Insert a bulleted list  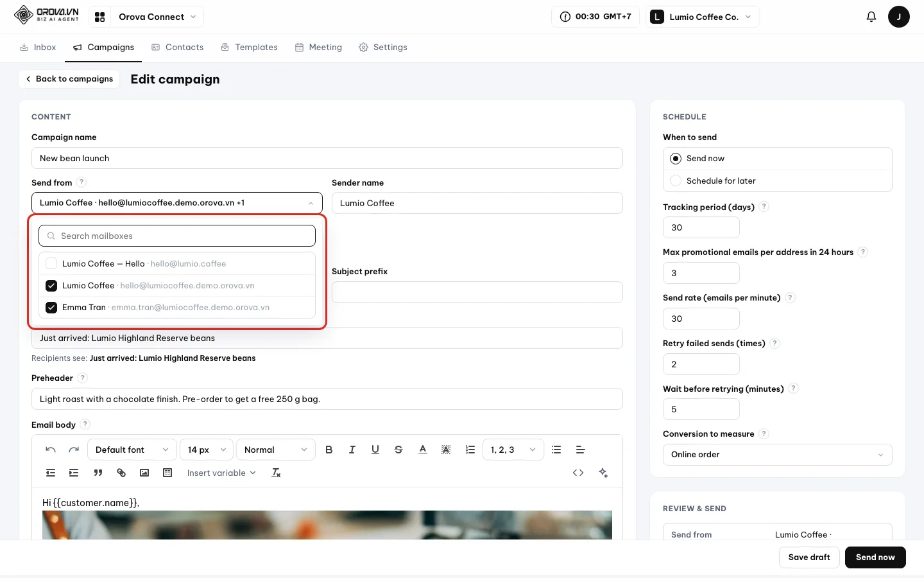[556, 450]
